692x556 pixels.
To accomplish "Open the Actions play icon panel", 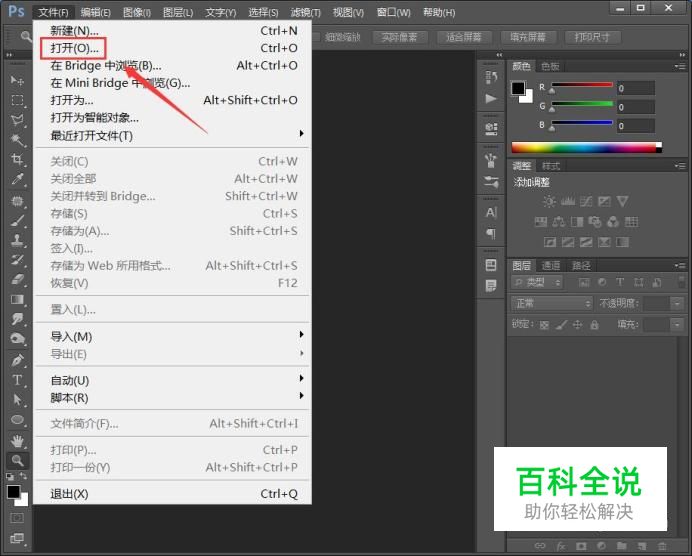I will pyautogui.click(x=491, y=98).
